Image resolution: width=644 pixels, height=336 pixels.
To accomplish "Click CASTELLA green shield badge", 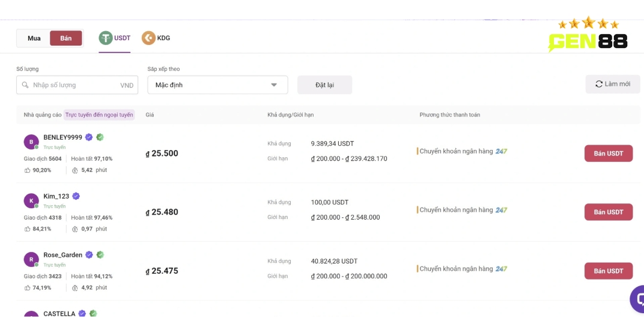I will (93, 313).
